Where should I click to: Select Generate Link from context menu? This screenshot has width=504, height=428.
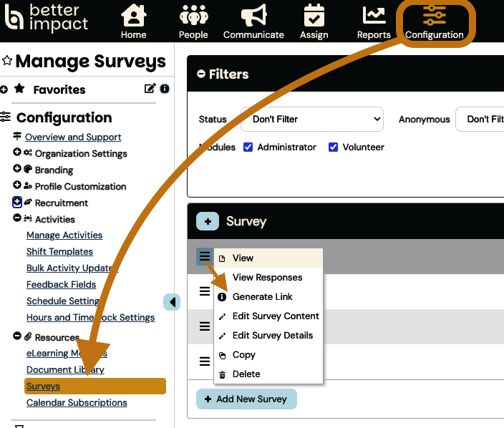click(262, 296)
